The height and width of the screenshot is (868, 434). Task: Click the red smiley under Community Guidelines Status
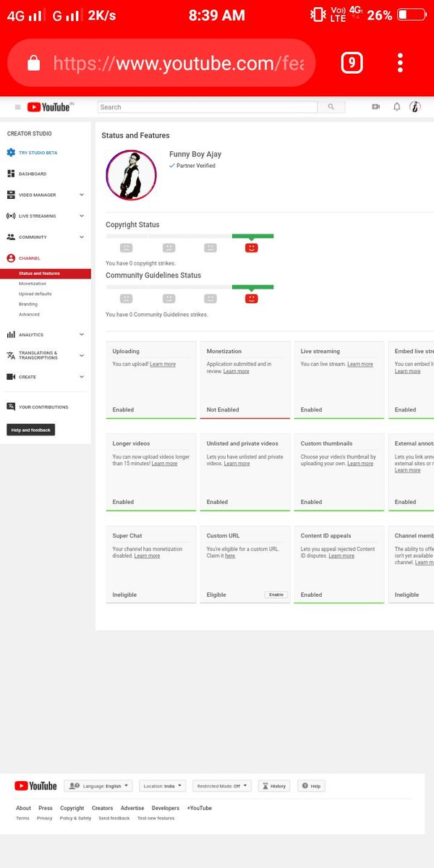[x=252, y=298]
